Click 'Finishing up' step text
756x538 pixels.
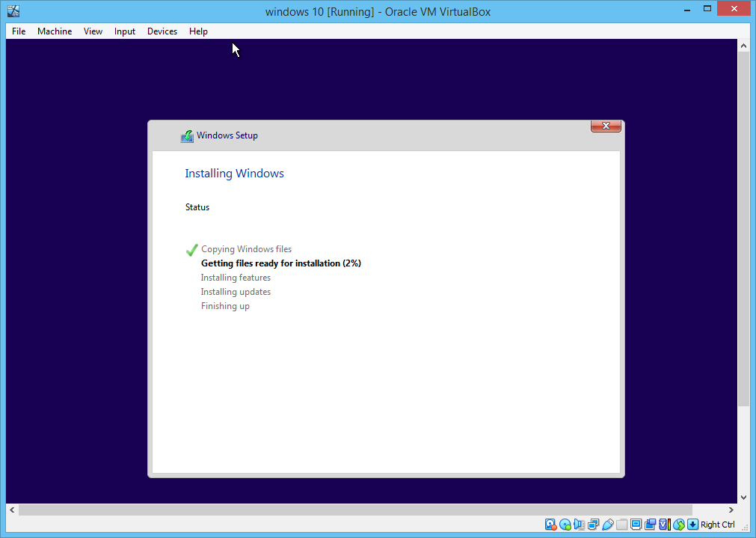coord(225,306)
